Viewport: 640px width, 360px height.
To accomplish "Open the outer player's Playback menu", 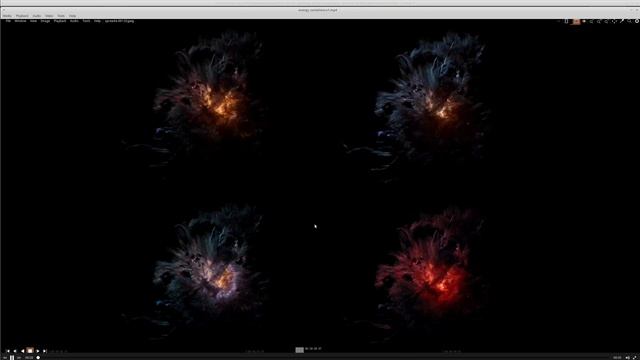I will [22, 16].
